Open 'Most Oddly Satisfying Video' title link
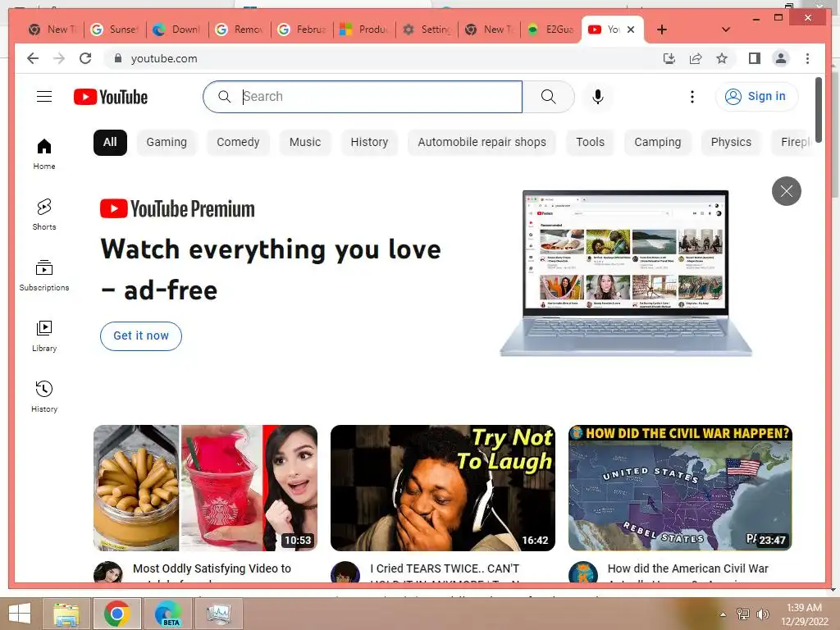This screenshot has height=630, width=840. tap(212, 569)
